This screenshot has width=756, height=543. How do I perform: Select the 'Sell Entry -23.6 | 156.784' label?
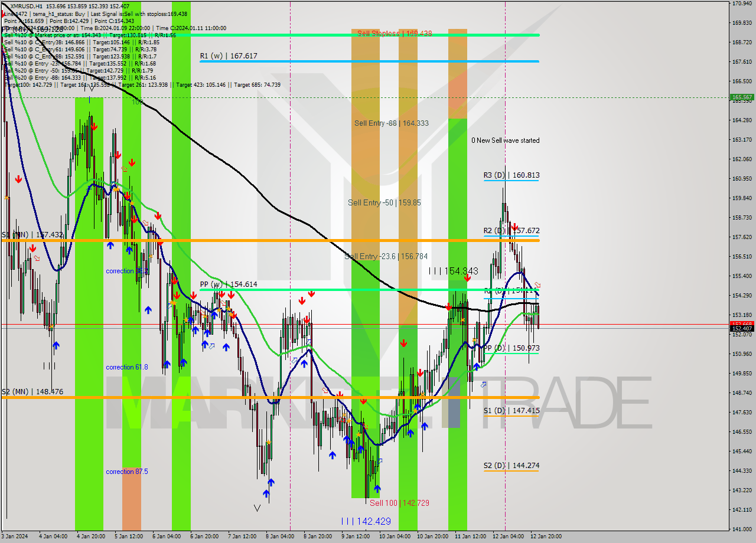tap(386, 257)
